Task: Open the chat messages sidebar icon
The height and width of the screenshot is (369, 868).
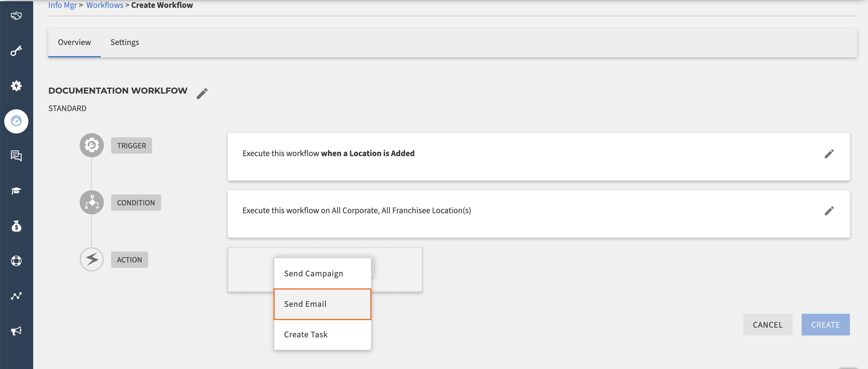Action: point(16,156)
